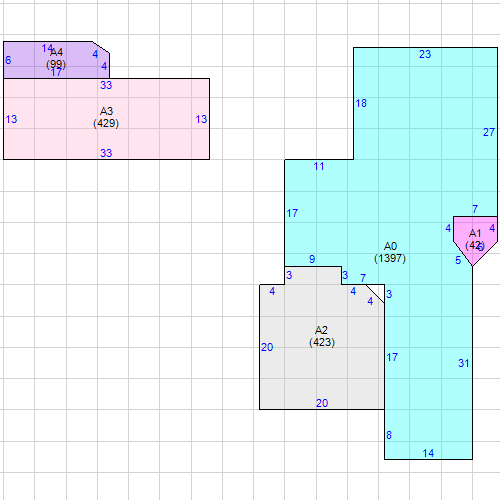Click dimension 6 on A4's left edge
The image size is (500, 500).
click(x=8, y=60)
